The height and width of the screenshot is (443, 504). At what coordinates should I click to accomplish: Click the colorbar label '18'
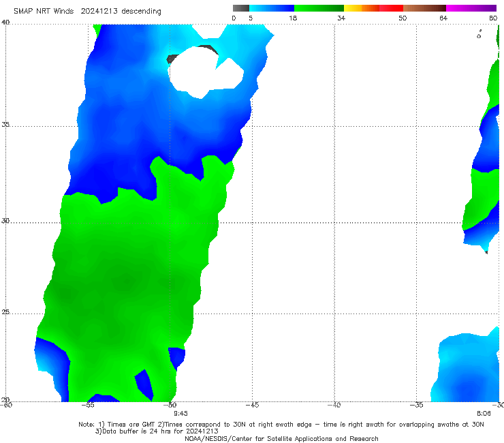tap(293, 18)
